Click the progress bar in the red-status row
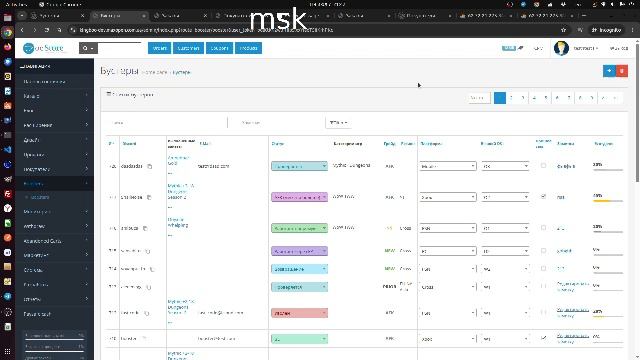The image size is (640, 360). coord(608,316)
